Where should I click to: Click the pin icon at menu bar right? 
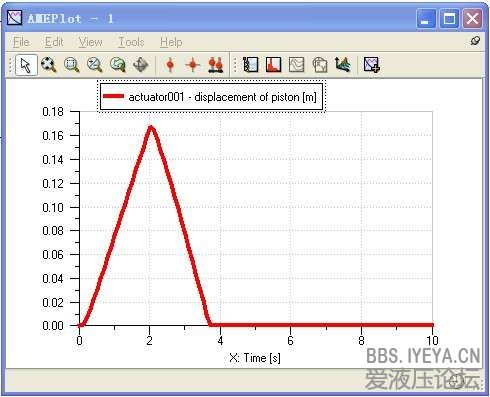475,41
